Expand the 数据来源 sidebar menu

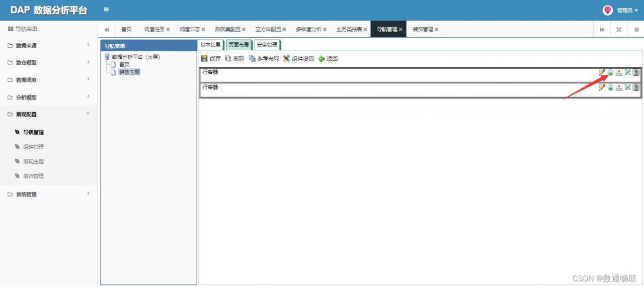click(49, 45)
